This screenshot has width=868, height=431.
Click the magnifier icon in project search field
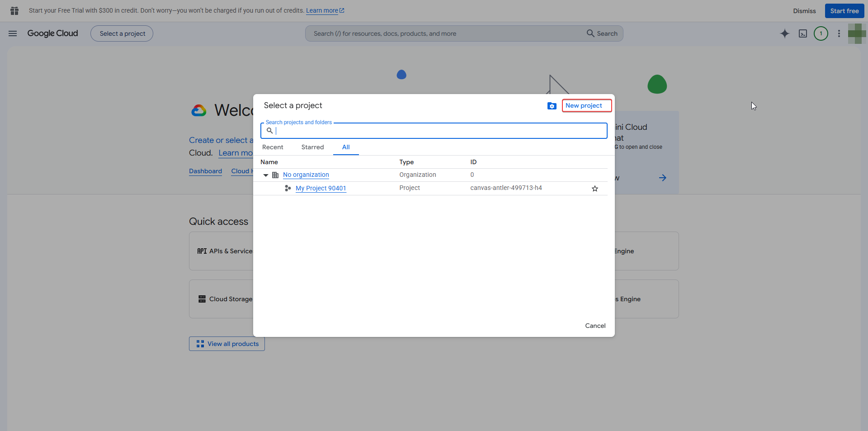(270, 131)
